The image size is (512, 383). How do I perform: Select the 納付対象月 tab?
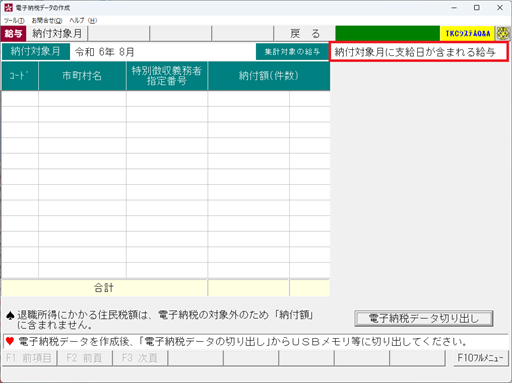(57, 34)
